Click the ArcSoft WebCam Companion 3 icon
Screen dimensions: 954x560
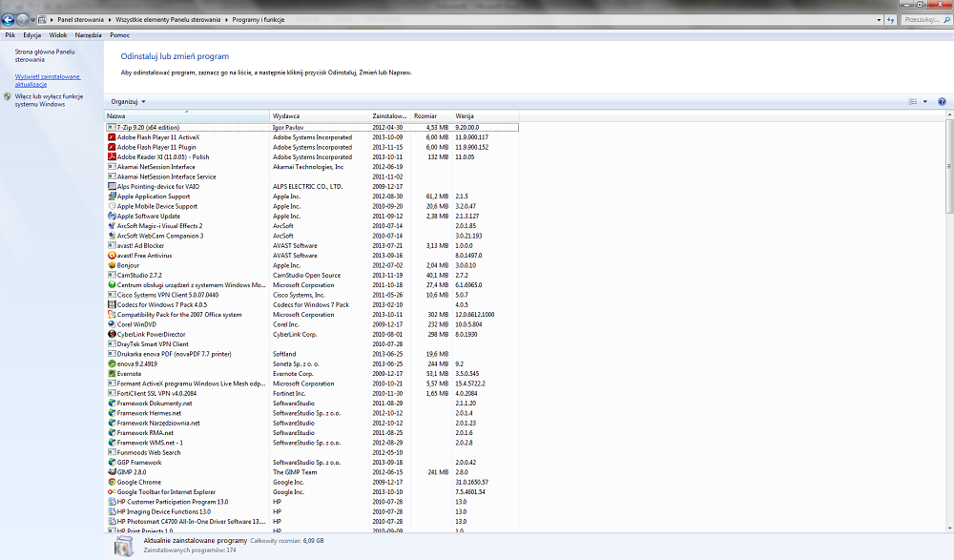(112, 236)
